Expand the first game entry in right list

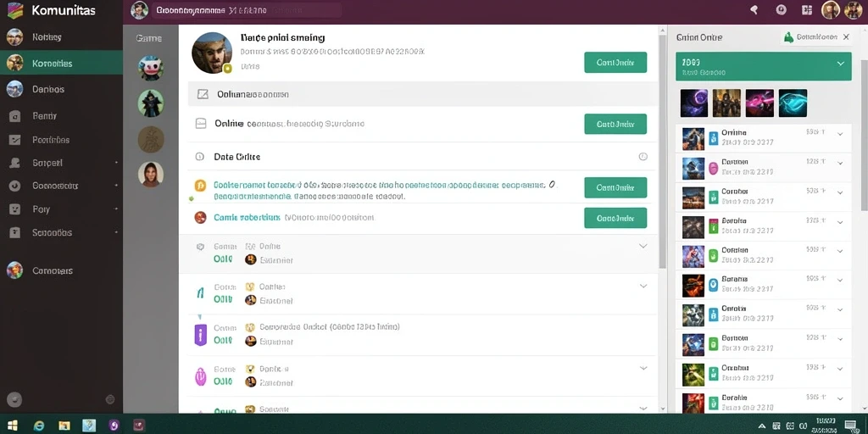click(840, 134)
